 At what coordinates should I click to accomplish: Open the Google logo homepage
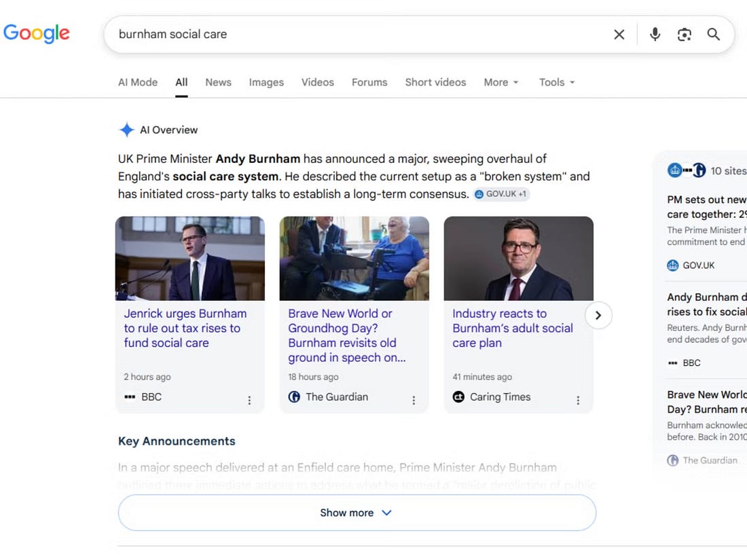36,33
